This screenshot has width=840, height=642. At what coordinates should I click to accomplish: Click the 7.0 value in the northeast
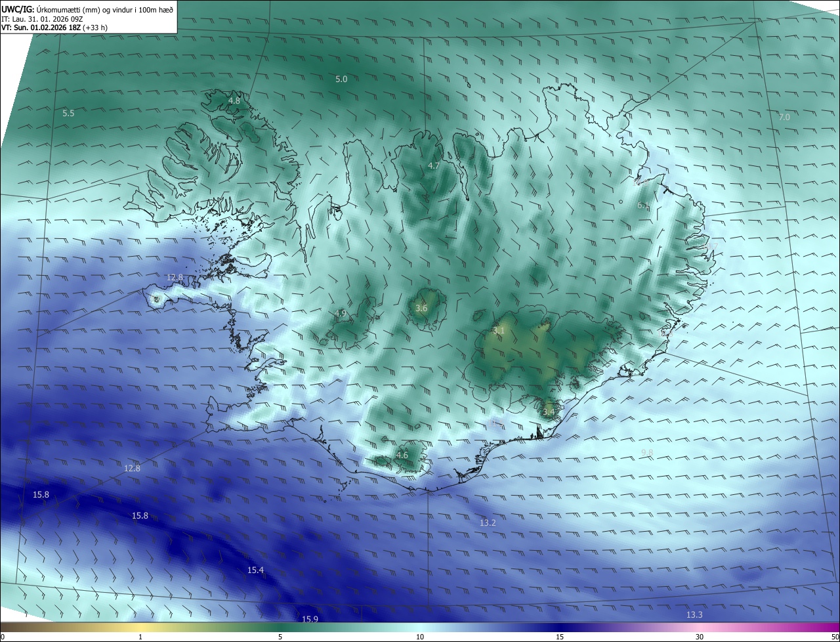tap(784, 118)
